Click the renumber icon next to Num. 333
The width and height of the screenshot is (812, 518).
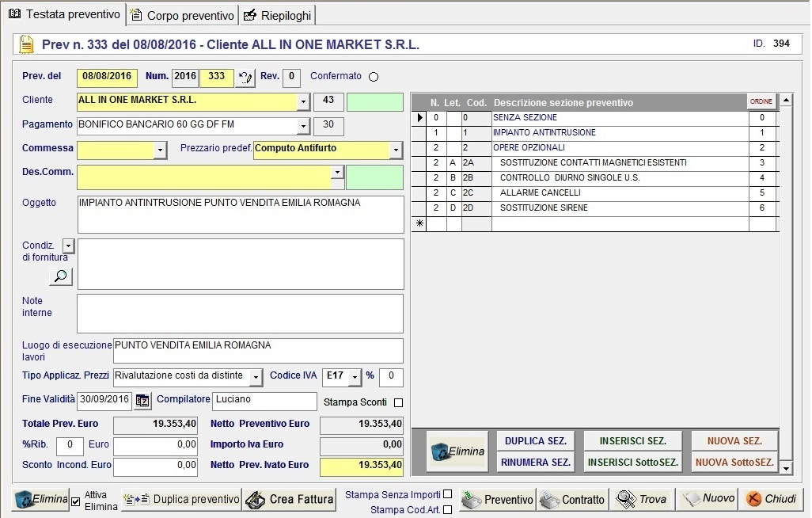click(245, 78)
